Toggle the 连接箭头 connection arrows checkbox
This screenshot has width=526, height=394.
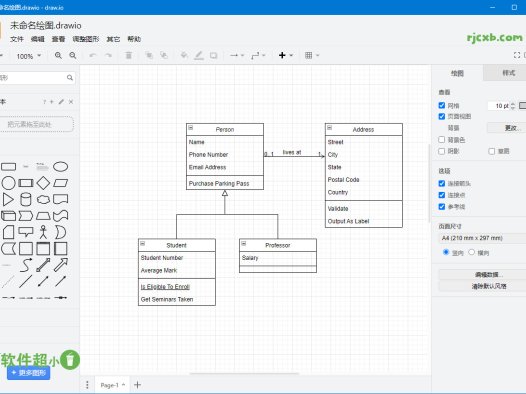coord(442,183)
